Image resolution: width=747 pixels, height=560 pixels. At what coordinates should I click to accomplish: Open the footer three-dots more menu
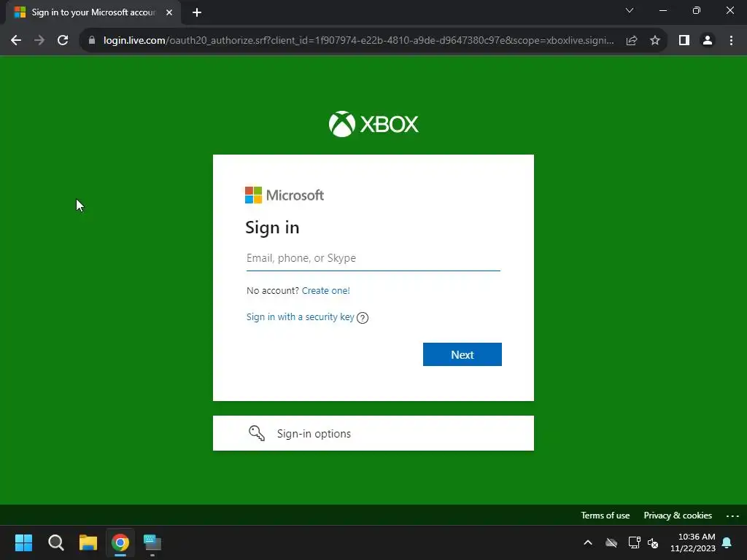click(x=732, y=516)
